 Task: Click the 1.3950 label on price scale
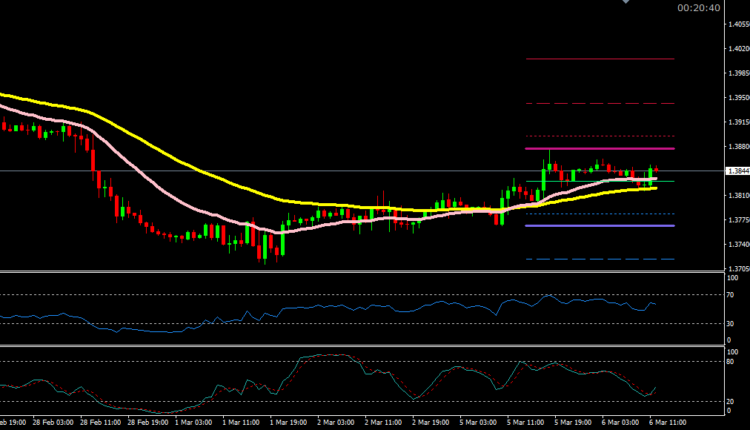pyautogui.click(x=735, y=98)
